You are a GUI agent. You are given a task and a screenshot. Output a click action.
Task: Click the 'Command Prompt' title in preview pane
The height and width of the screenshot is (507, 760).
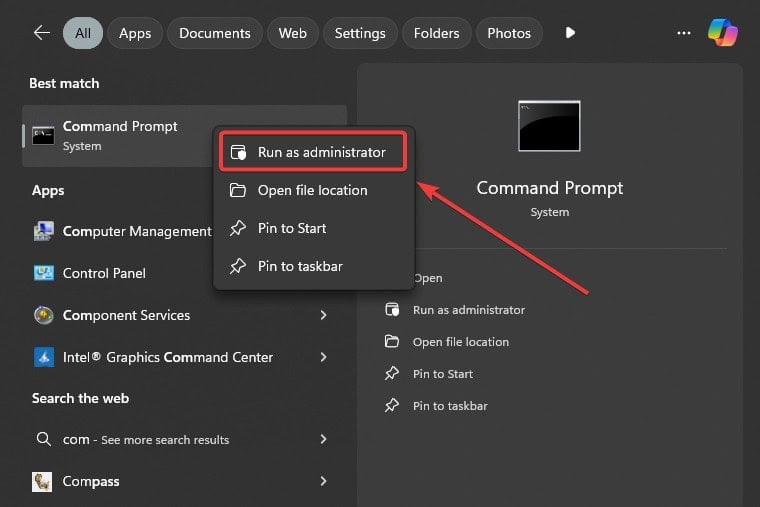click(550, 188)
